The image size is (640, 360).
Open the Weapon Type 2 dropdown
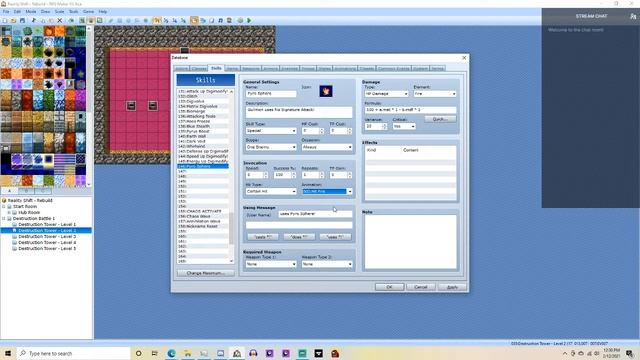click(327, 264)
